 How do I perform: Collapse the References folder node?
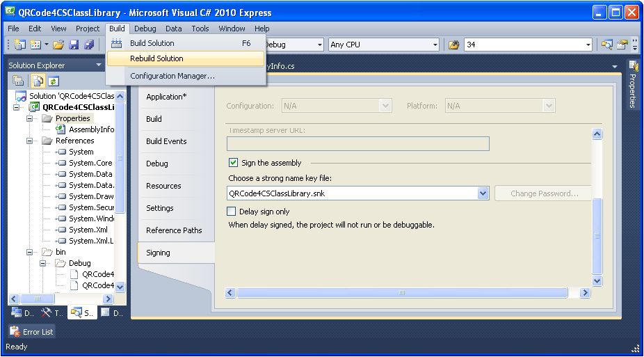tap(30, 141)
